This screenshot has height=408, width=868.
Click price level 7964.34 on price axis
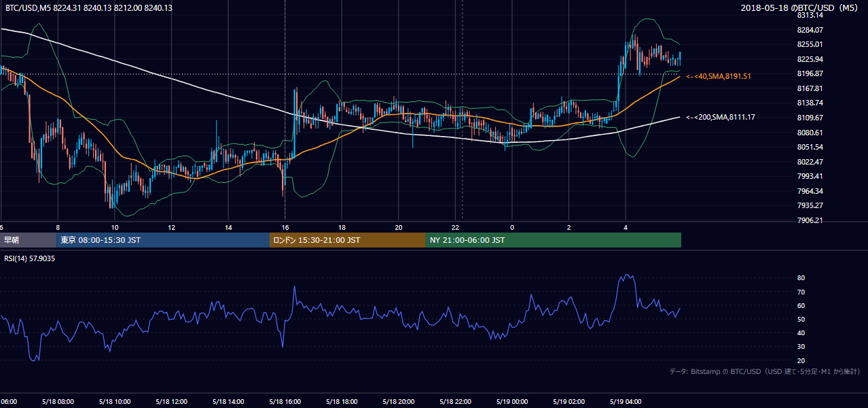point(810,191)
